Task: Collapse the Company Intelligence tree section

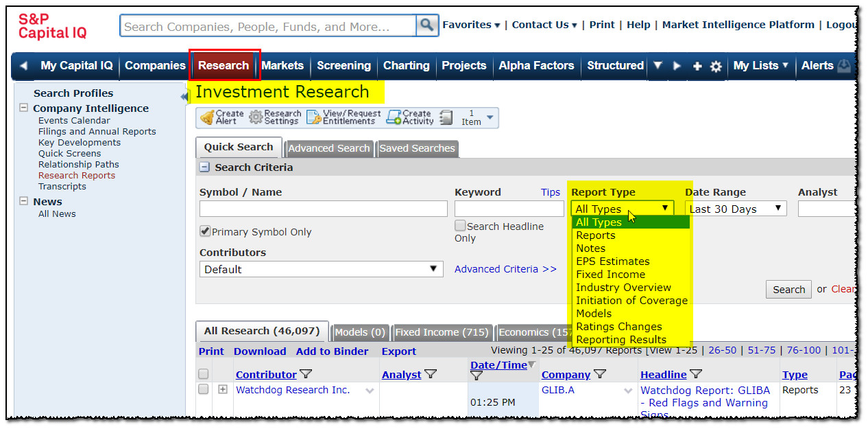Action: coord(24,108)
